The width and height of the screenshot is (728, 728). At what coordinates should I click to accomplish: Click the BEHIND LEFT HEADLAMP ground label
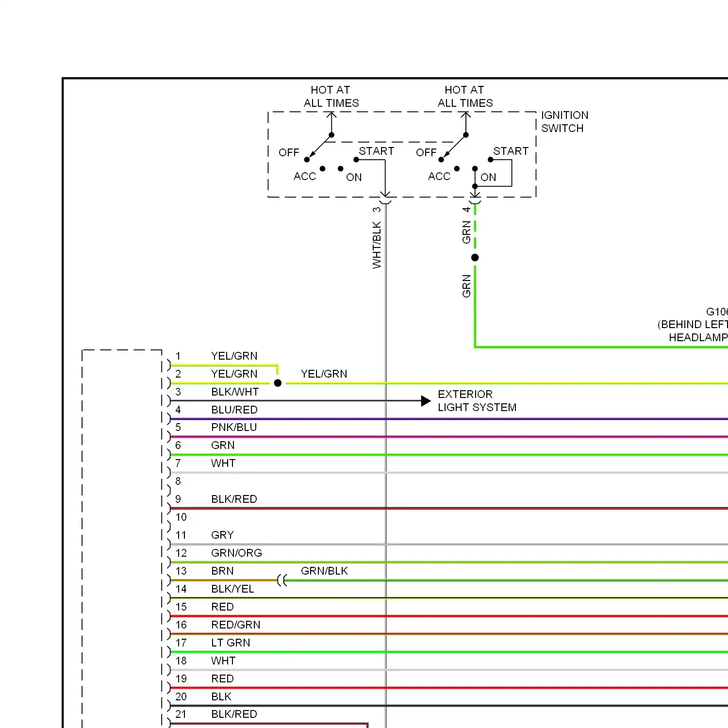693,324
